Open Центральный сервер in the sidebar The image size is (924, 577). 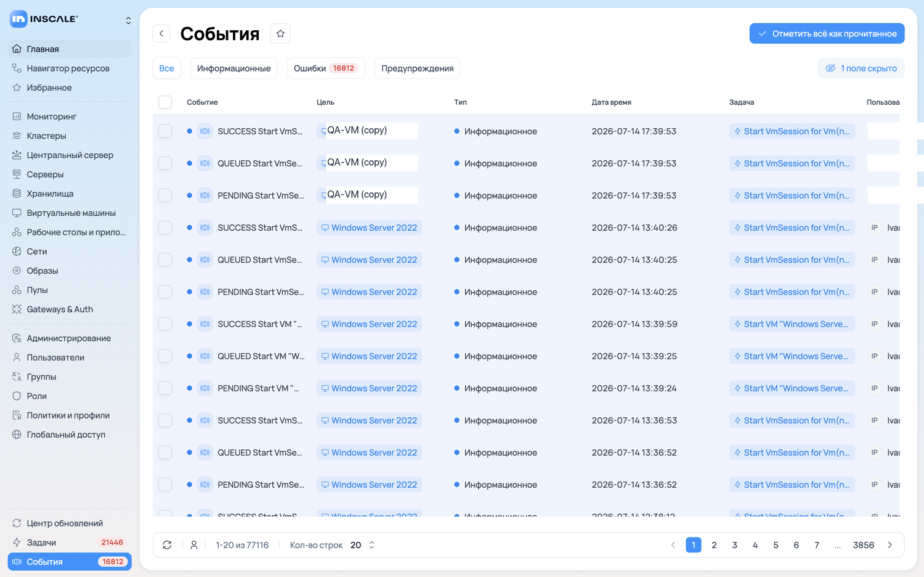[x=70, y=155]
